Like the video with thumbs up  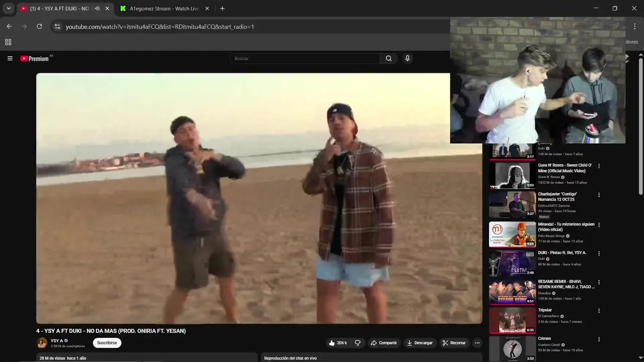[338, 343]
